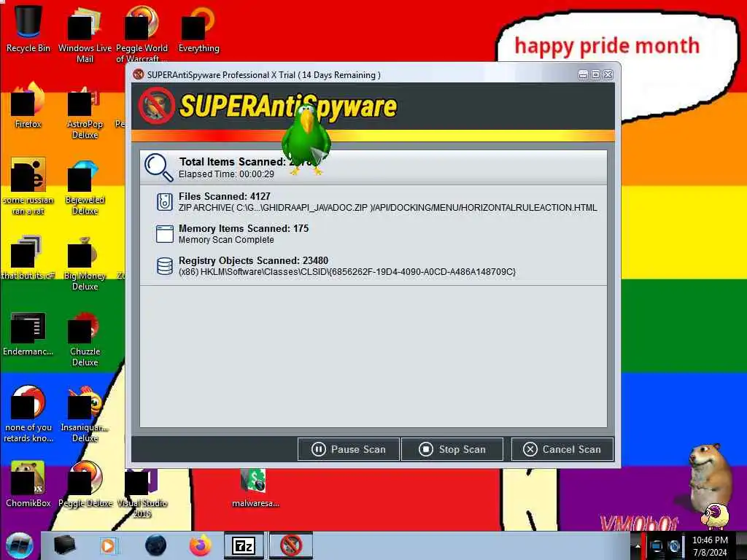
Task: Select the Chuzzle Deluxe desktop icon
Action: [85, 338]
